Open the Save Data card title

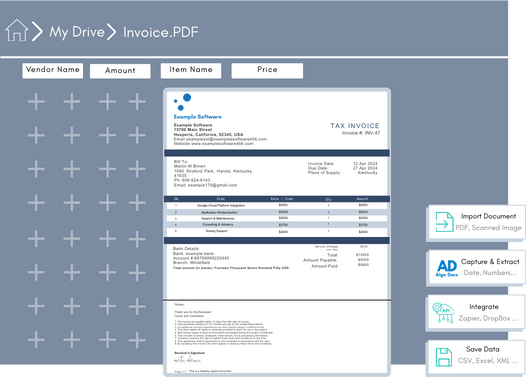click(482, 349)
